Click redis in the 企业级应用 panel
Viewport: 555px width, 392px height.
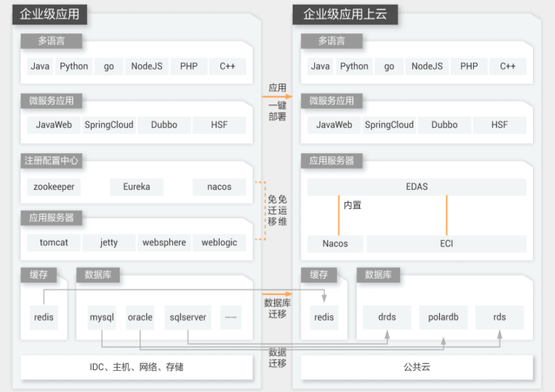pos(44,317)
